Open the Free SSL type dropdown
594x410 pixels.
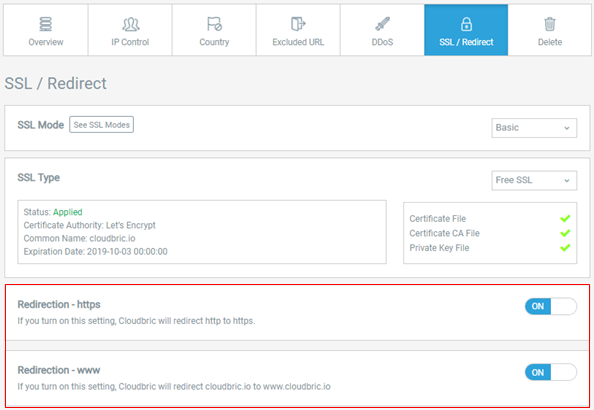[x=534, y=180]
